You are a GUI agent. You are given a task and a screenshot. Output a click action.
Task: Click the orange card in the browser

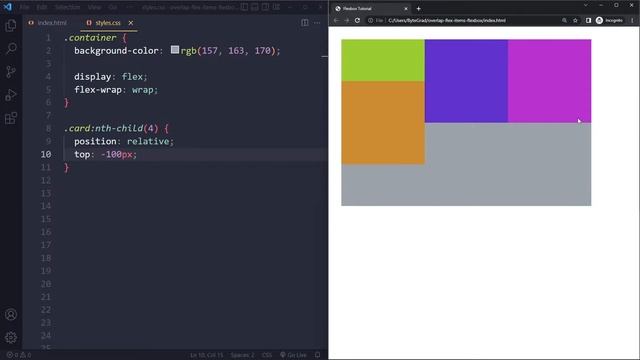tap(383, 122)
